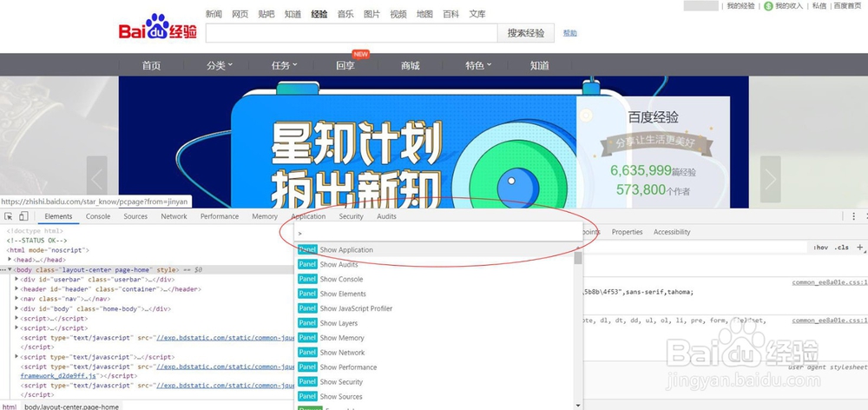Open the 文库 top link

(477, 14)
